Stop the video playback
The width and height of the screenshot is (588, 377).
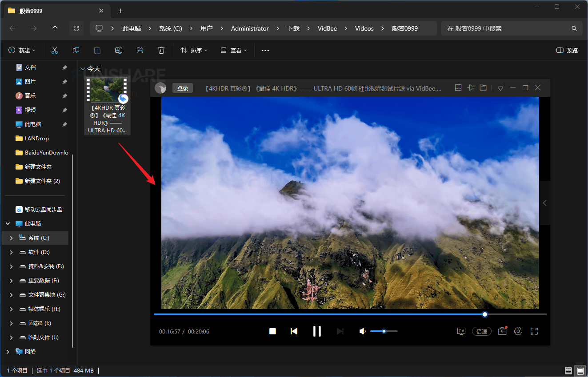[272, 331]
